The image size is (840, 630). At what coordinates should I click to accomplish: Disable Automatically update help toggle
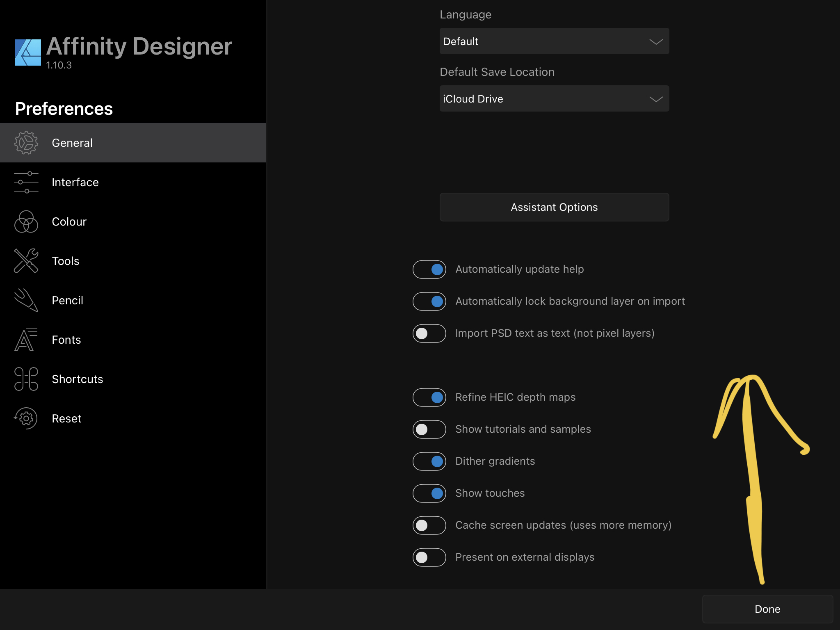click(x=429, y=269)
